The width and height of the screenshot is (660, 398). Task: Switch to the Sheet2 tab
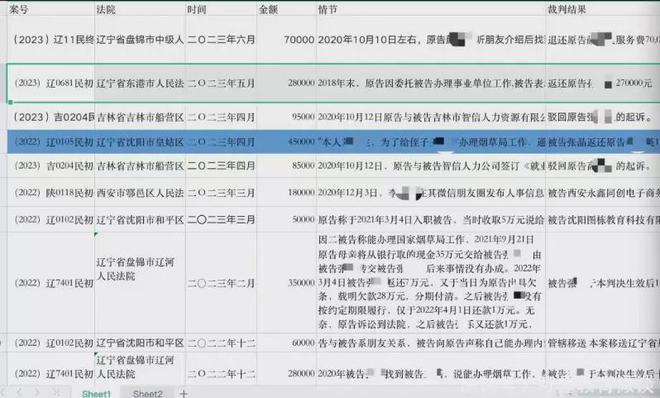click(147, 393)
